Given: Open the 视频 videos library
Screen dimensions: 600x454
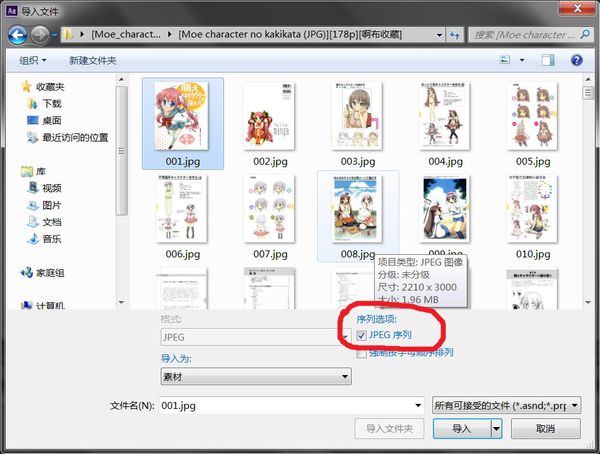Looking at the screenshot, I should tap(44, 188).
